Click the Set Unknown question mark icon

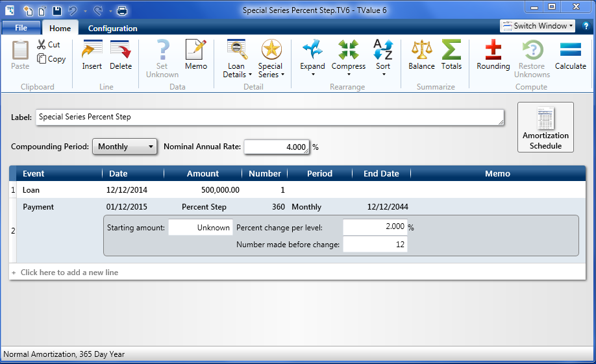coord(162,59)
